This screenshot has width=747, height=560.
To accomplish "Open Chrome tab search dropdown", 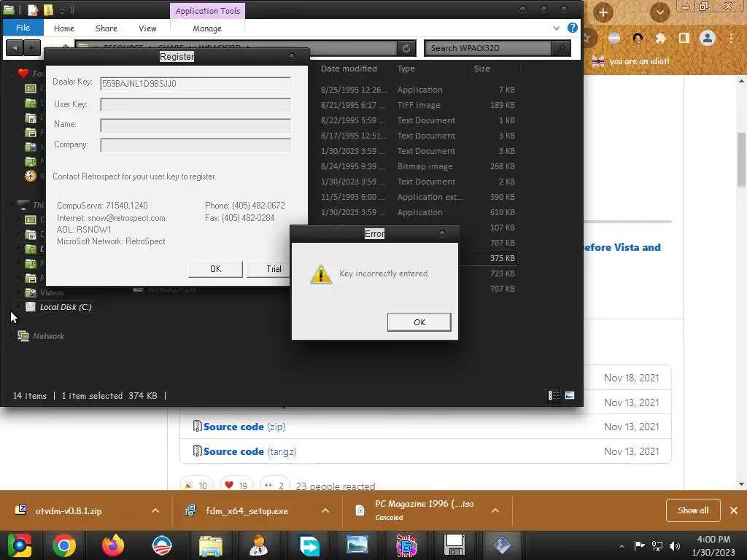I will (659, 12).
